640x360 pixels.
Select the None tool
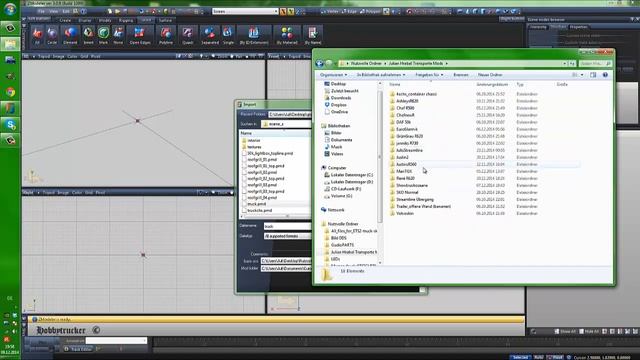tap(118, 35)
